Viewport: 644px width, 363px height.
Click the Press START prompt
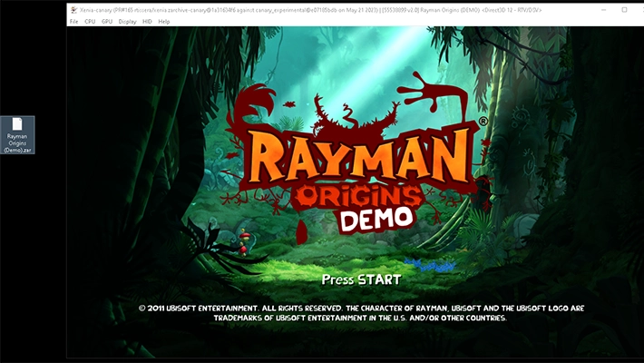click(361, 280)
